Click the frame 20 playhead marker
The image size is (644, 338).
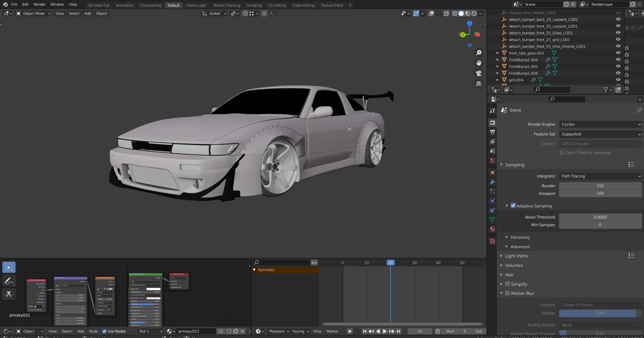pos(390,263)
